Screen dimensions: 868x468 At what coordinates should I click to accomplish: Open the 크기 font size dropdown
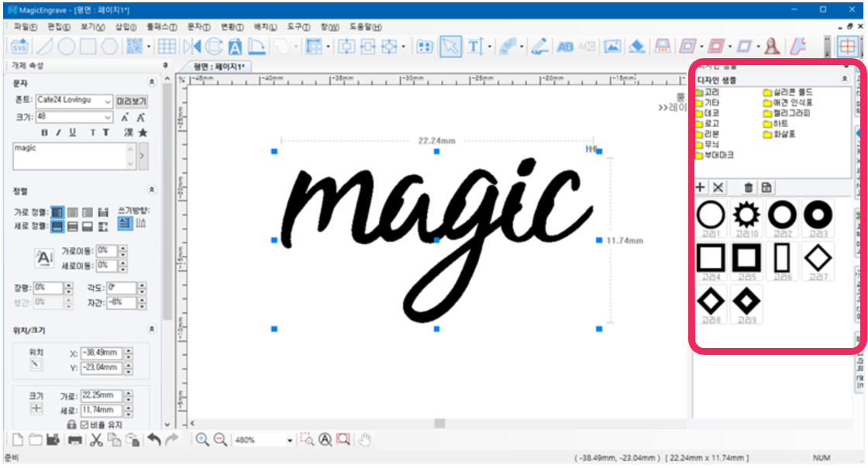click(x=108, y=117)
